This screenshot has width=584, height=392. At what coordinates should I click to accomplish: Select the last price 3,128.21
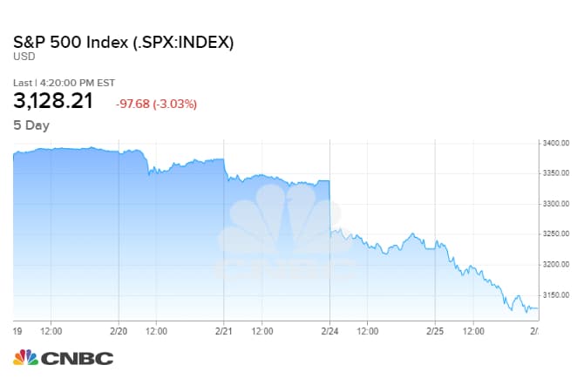[53, 101]
